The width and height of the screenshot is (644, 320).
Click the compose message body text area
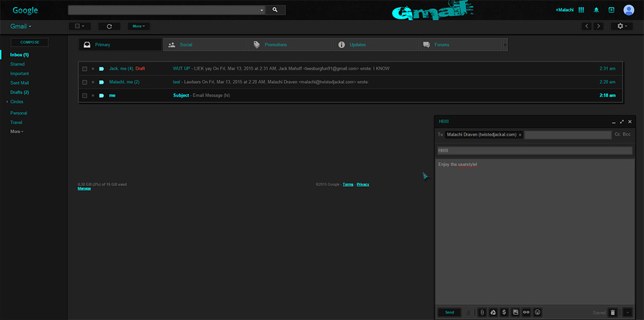point(535,232)
